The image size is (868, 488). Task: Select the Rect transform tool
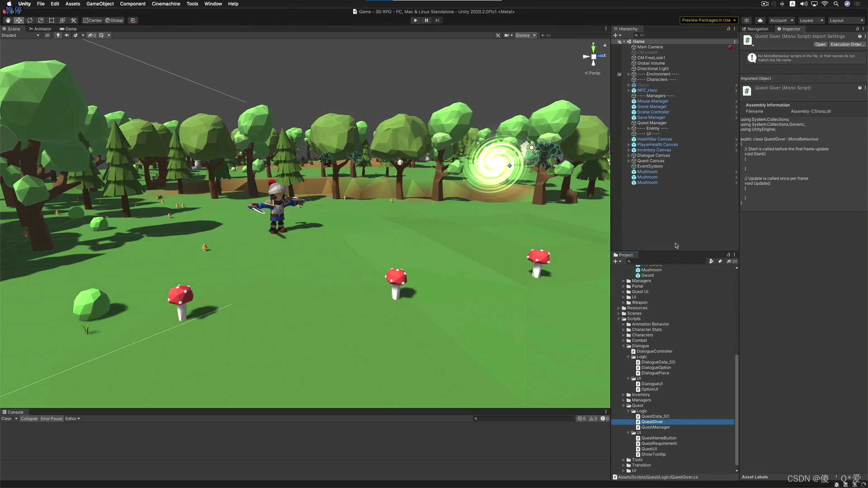[x=52, y=20]
